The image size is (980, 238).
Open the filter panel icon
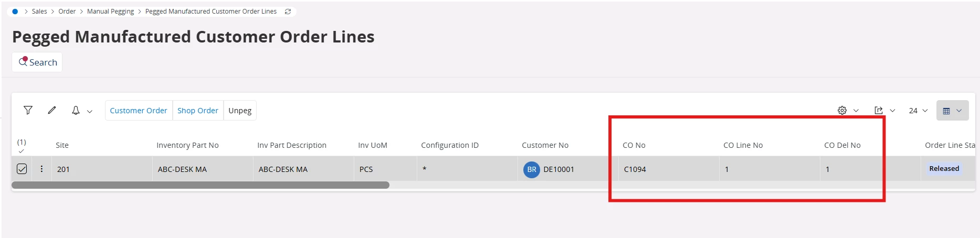coord(28,110)
